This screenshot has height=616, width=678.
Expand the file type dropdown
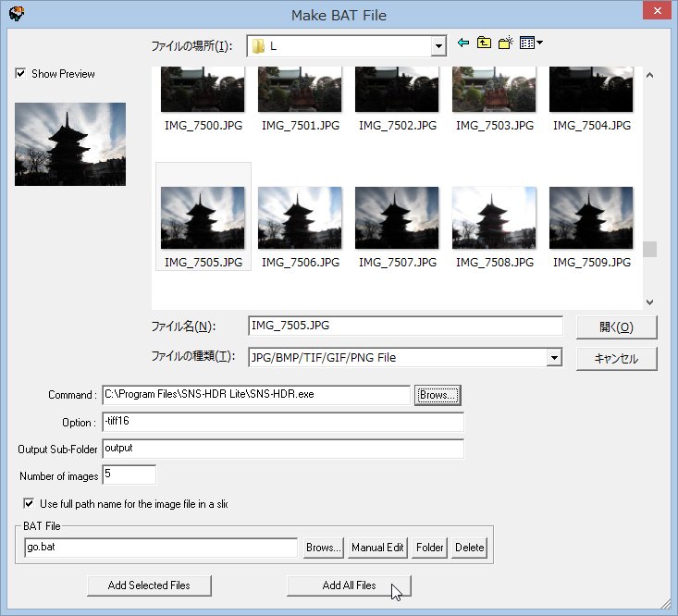553,358
